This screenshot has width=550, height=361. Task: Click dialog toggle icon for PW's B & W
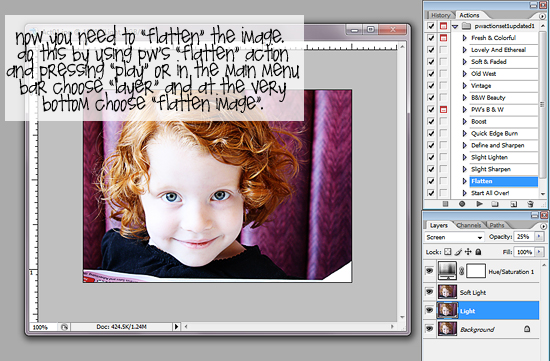[443, 109]
